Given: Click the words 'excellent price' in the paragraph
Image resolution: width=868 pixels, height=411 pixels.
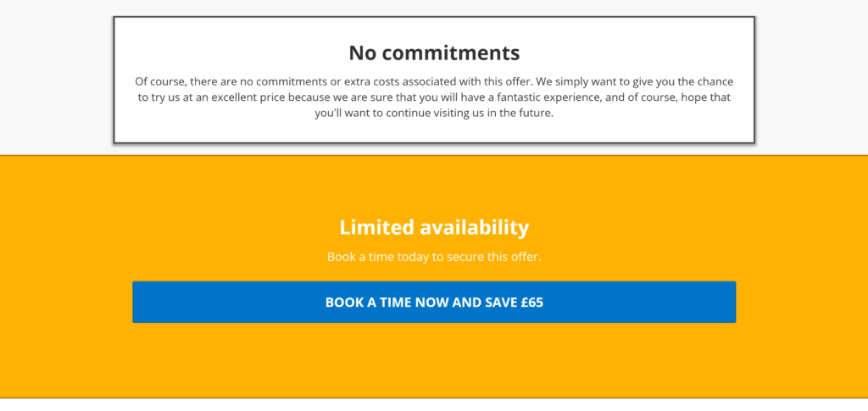Looking at the screenshot, I should (248, 97).
